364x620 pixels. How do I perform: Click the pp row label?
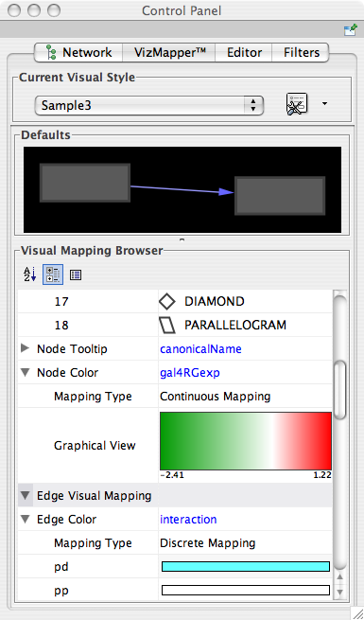tap(61, 592)
